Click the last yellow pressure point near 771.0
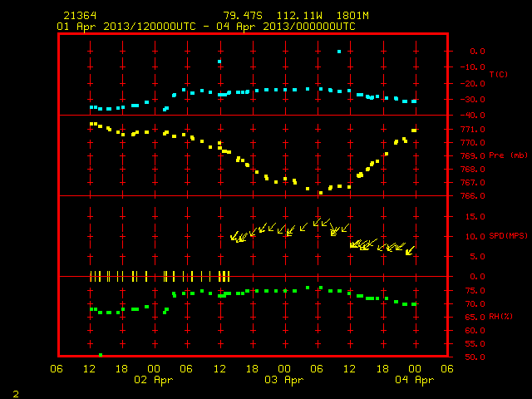This screenshot has width=532, height=399. (x=414, y=131)
